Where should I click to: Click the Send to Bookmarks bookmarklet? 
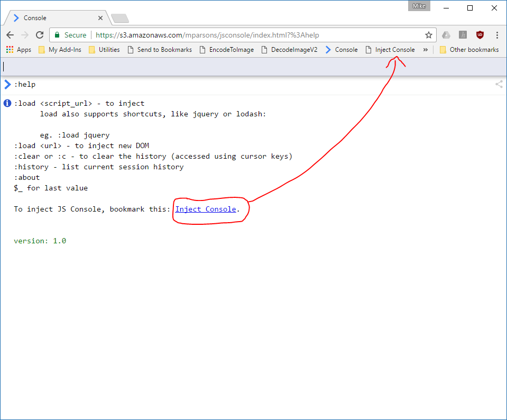pos(160,50)
